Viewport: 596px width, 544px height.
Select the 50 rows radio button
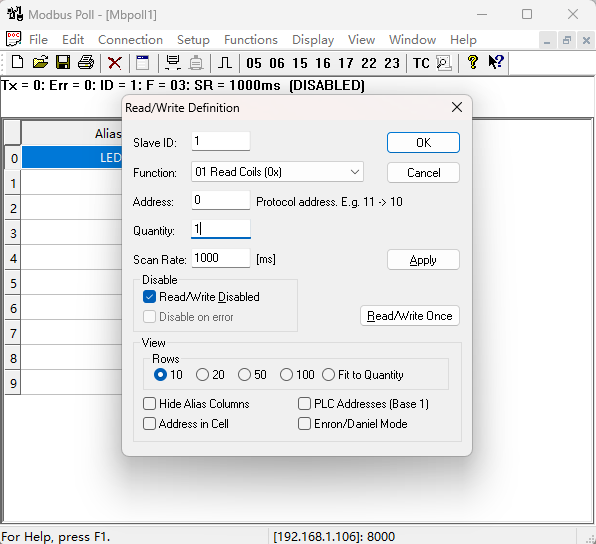coord(244,375)
